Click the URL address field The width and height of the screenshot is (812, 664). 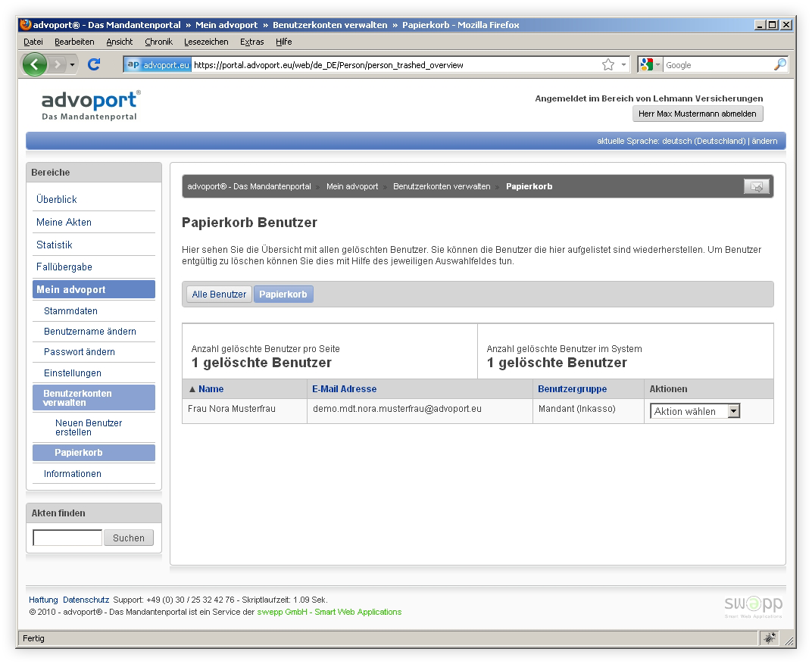(x=395, y=64)
